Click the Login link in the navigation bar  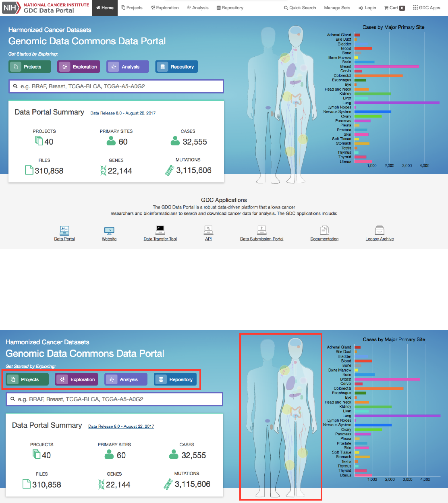367,8
